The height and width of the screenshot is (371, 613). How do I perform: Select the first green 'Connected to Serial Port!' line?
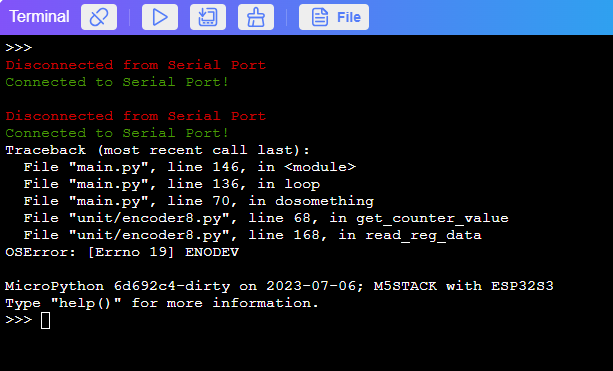(117, 82)
